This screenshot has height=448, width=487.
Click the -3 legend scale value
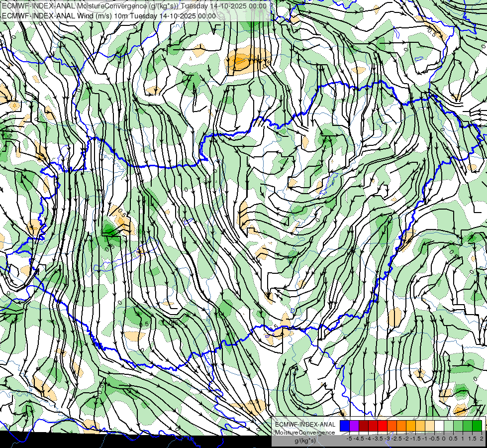388,439
